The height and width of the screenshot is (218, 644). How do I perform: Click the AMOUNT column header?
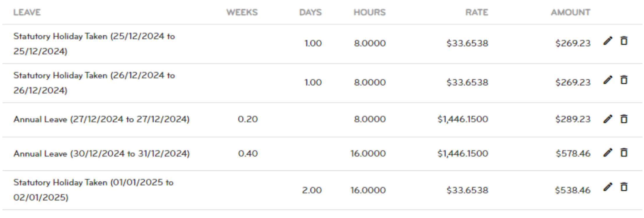point(571,12)
